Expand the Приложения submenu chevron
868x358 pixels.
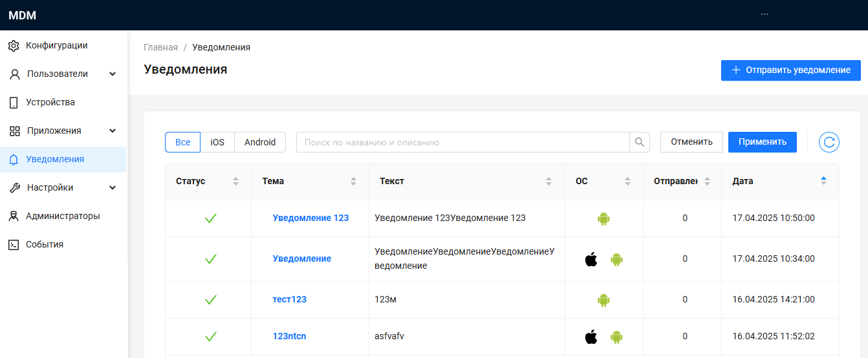[113, 131]
